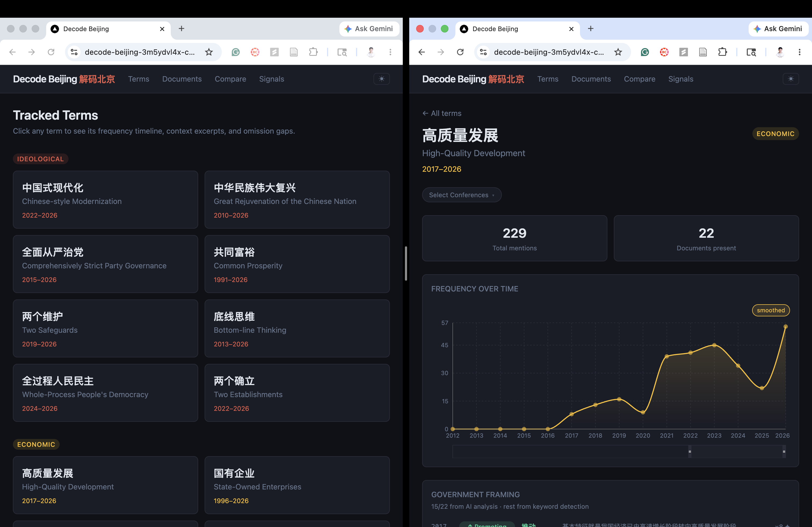Open Chinese-style Modernization term card
The image size is (812, 527).
[x=106, y=199]
